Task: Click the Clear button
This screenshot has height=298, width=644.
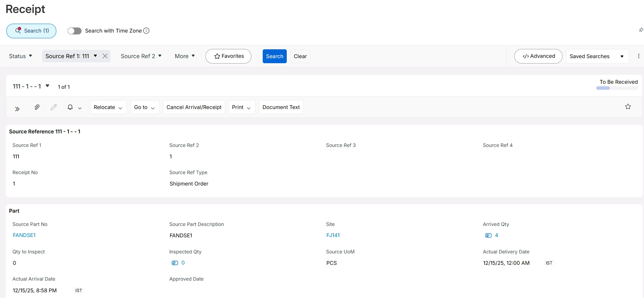Action: click(x=300, y=56)
